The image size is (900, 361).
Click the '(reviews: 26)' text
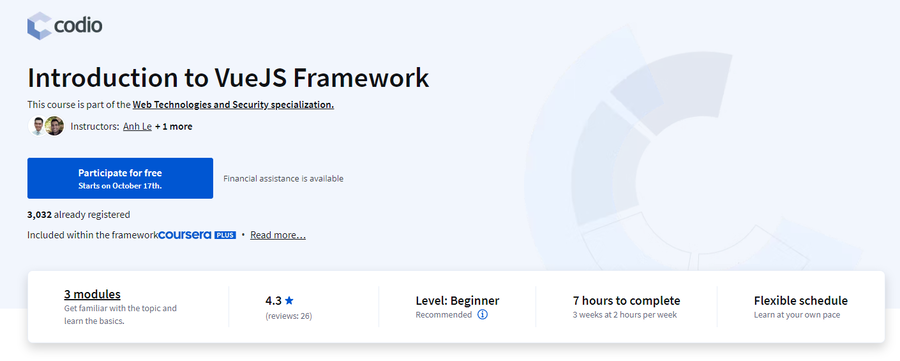pos(289,316)
